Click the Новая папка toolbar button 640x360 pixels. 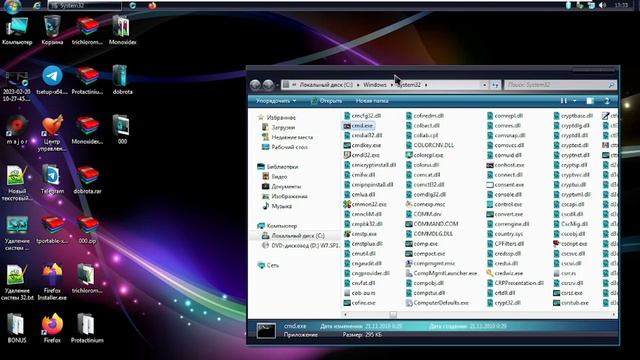tap(372, 101)
